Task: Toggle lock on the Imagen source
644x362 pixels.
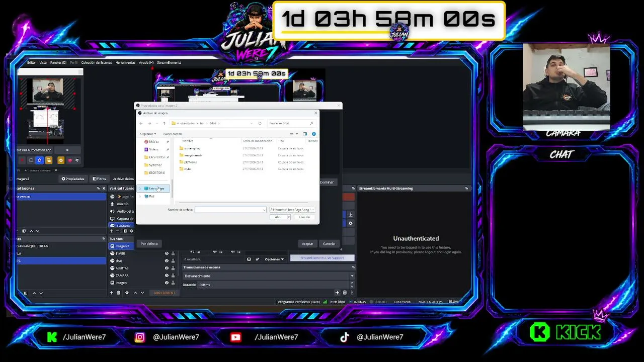Action: (173, 283)
